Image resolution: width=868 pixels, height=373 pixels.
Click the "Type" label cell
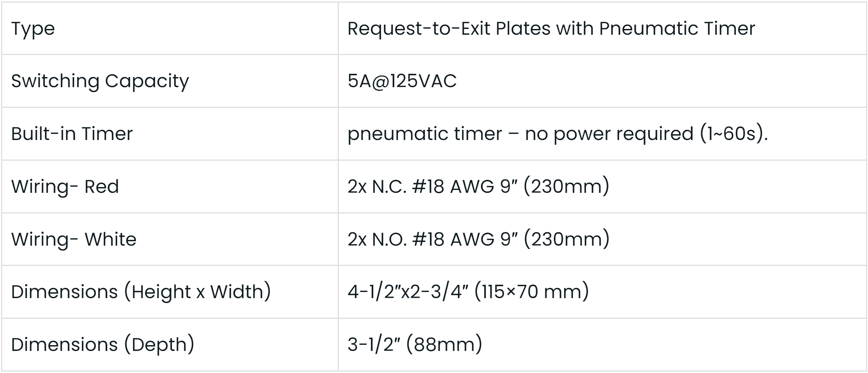tap(33, 29)
